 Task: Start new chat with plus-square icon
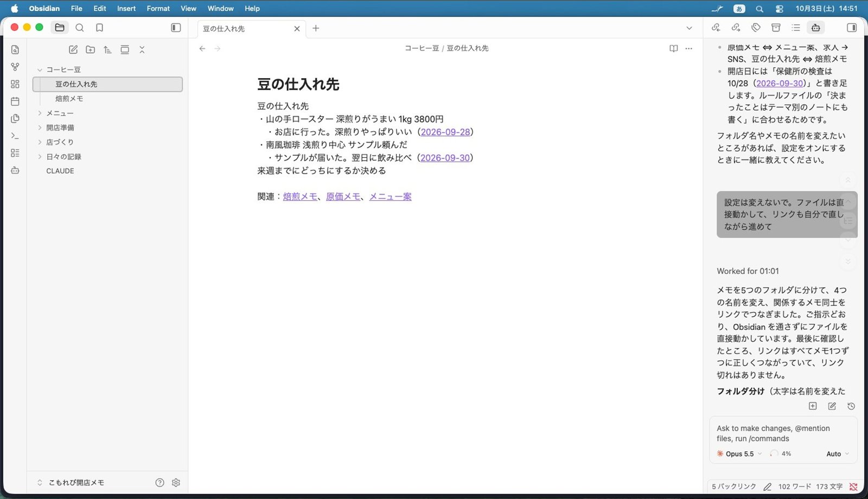(813, 406)
